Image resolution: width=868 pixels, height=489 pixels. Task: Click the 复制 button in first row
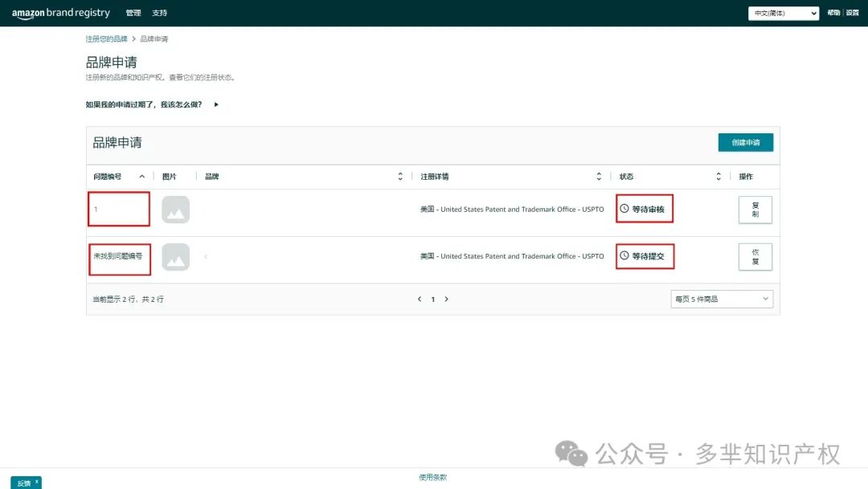click(x=755, y=210)
